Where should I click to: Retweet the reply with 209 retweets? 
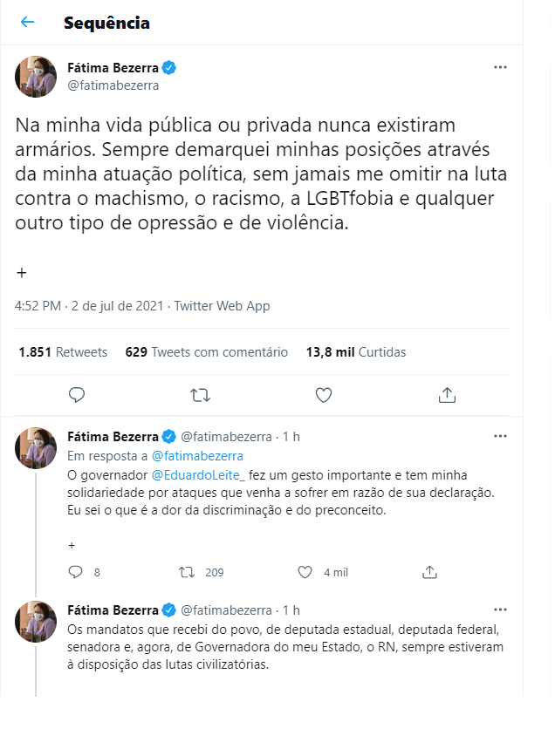click(x=186, y=572)
